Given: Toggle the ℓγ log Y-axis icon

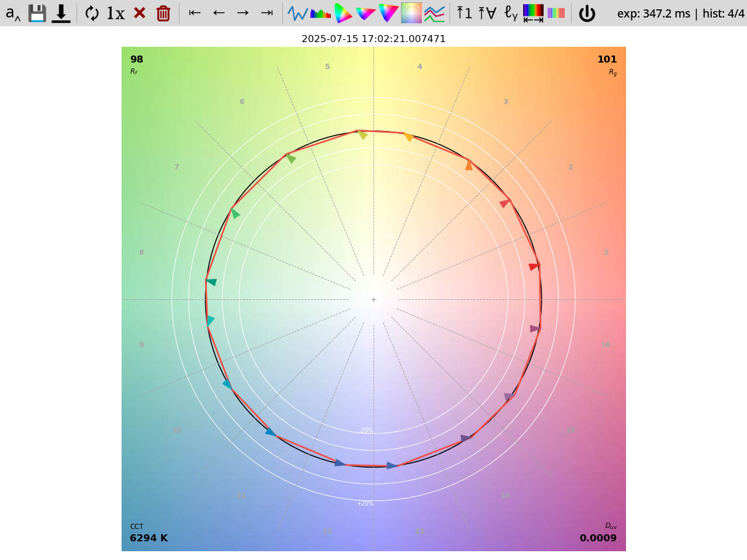Looking at the screenshot, I should point(510,13).
